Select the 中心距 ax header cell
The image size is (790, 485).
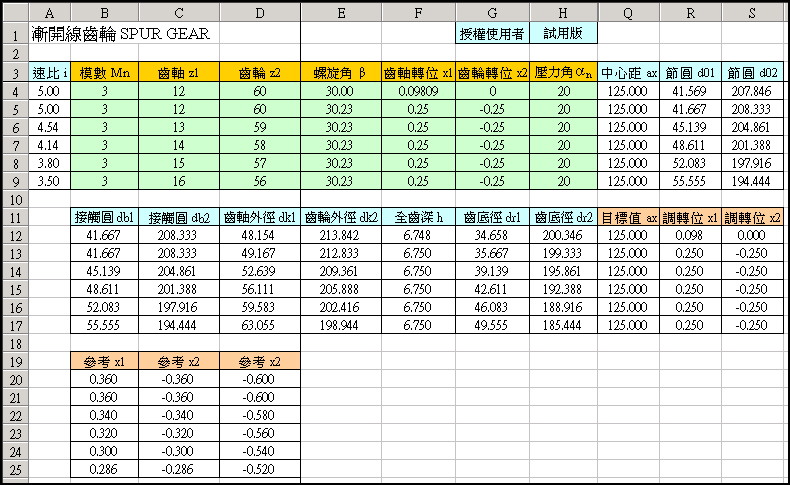(x=628, y=73)
